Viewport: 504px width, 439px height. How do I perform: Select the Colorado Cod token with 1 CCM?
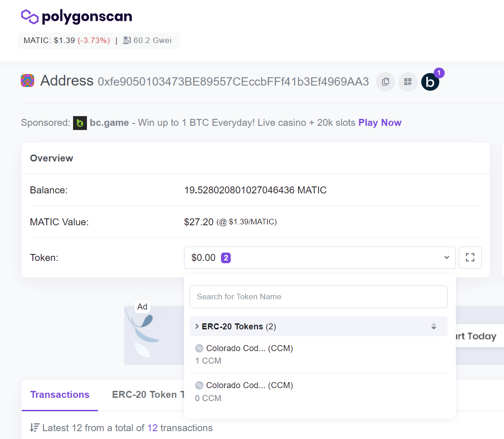pyautogui.click(x=318, y=354)
